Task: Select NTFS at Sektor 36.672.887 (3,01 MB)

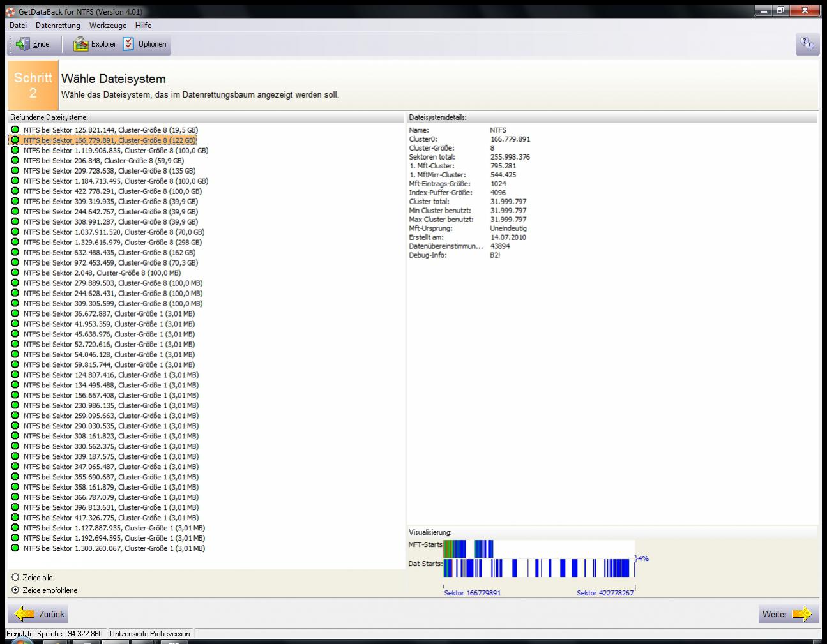Action: click(x=103, y=314)
